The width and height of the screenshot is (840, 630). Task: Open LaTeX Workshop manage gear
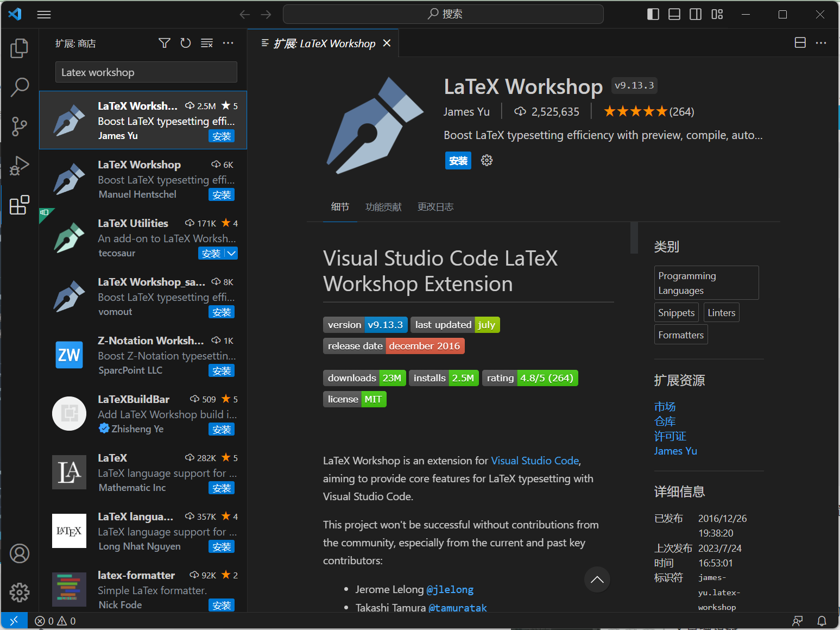coord(487,160)
